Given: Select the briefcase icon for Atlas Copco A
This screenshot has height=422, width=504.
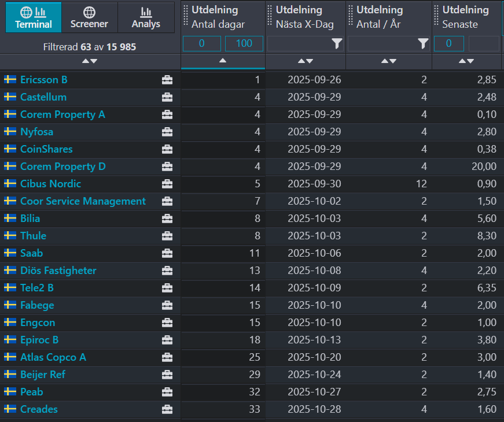Looking at the screenshot, I should 167,357.
